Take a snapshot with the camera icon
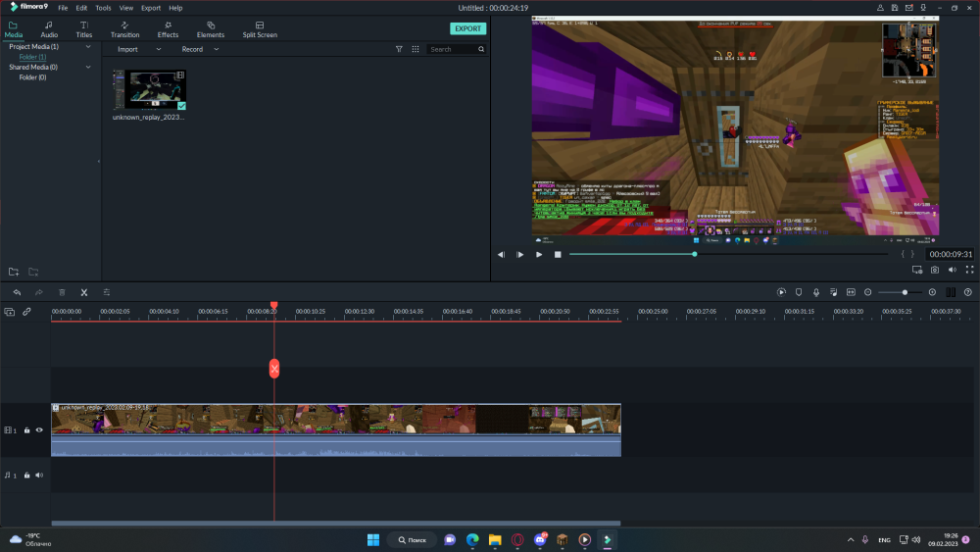The width and height of the screenshot is (980, 552). tap(934, 270)
